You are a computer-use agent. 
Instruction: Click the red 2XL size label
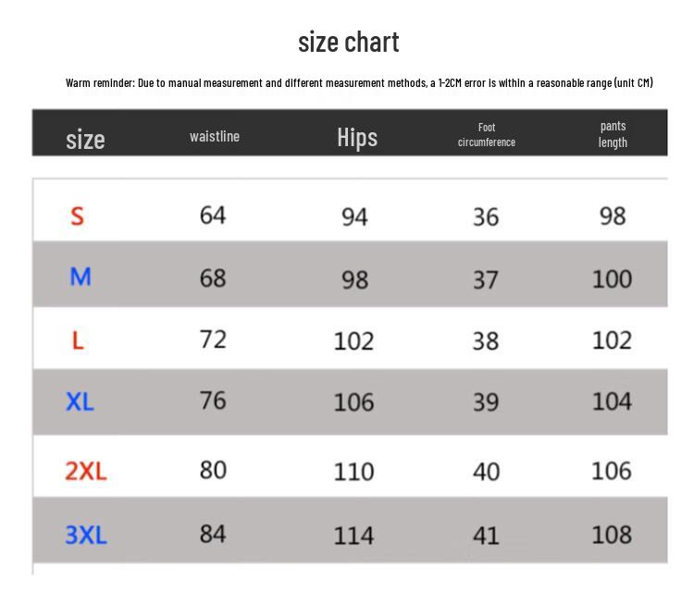(85, 471)
